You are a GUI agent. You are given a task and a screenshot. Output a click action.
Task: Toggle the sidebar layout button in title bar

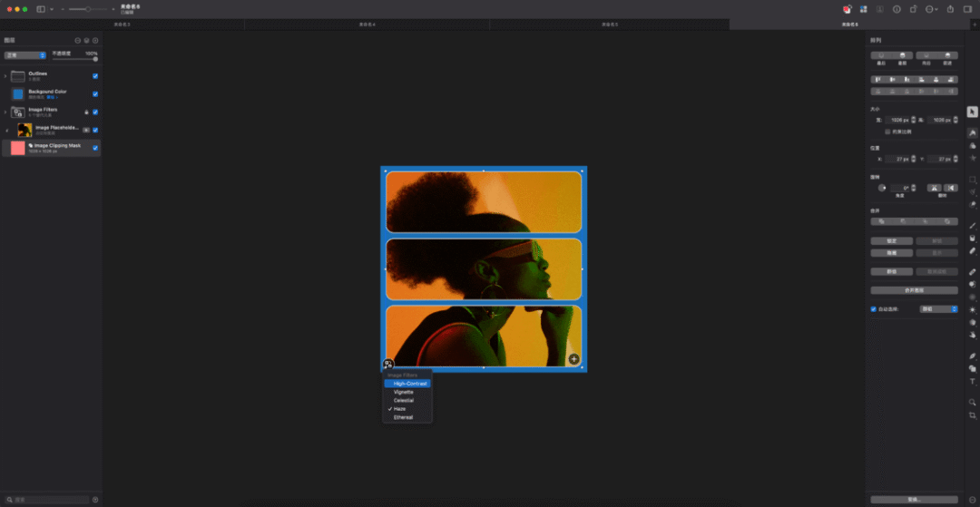[x=41, y=9]
